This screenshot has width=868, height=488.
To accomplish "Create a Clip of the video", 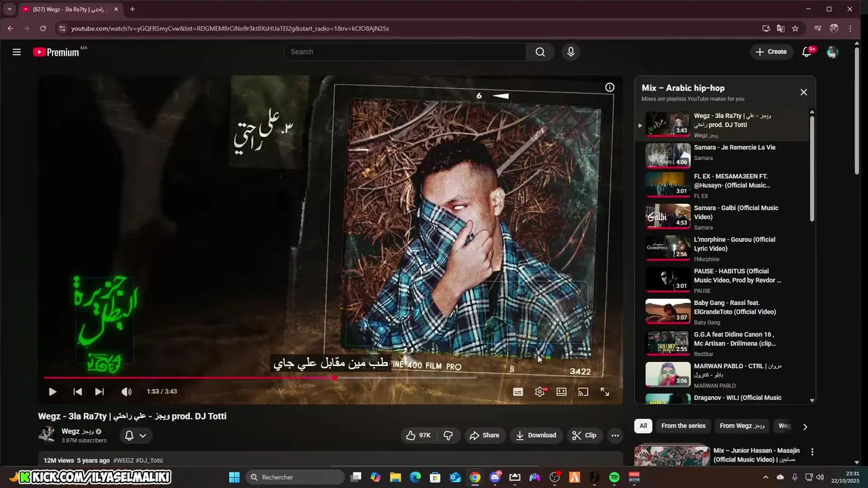I will [x=584, y=435].
